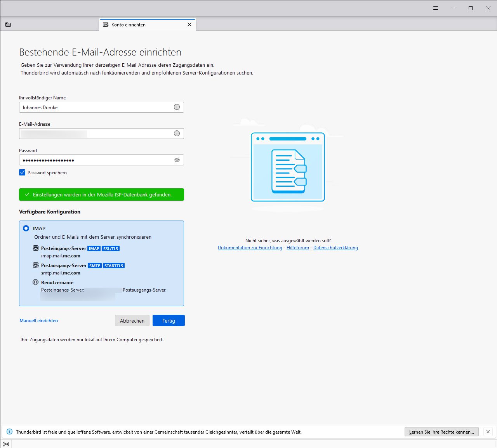The image size is (497, 448).
Task: Toggle password visibility eye icon
Action: pos(177,160)
